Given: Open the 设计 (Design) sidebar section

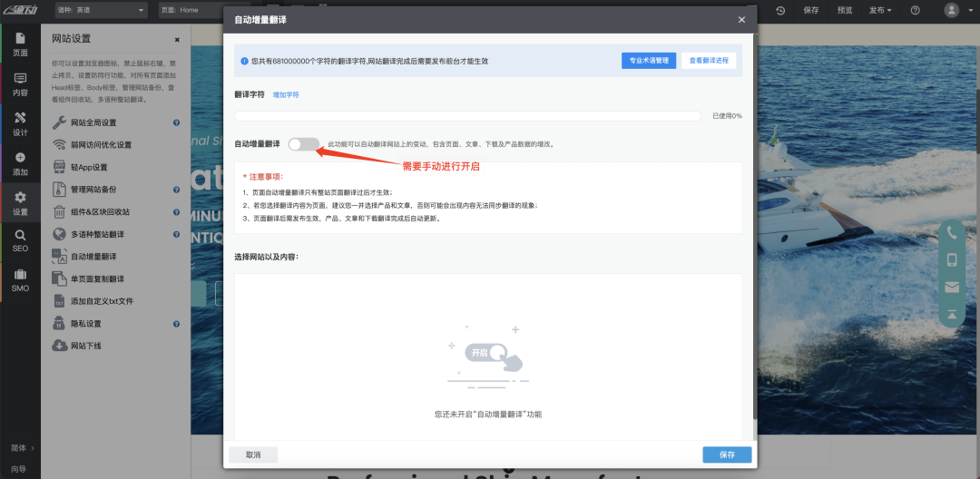Looking at the screenshot, I should (x=21, y=124).
